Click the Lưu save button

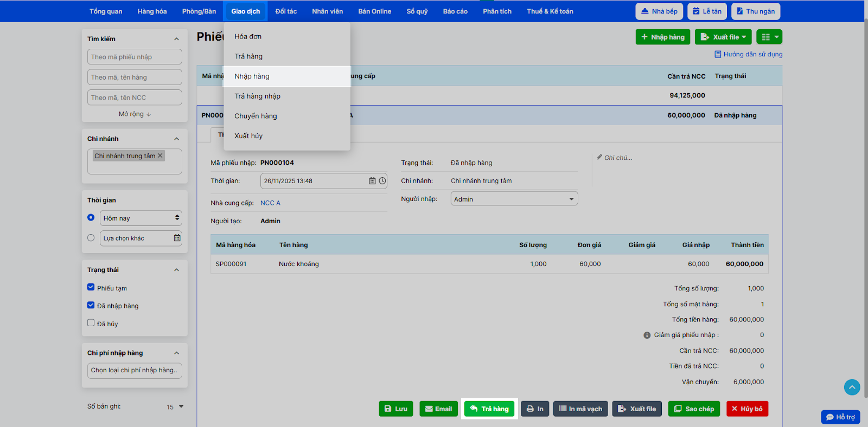pos(396,409)
